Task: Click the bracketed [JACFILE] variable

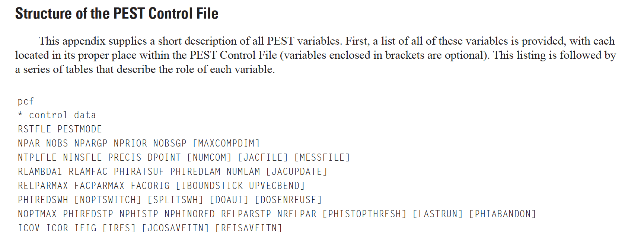Action: tap(263, 158)
